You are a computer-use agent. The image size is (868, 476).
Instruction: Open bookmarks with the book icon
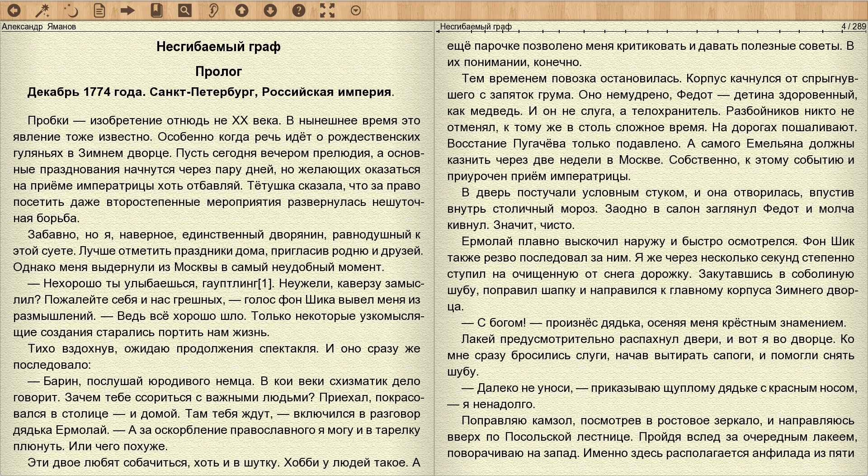click(x=156, y=10)
